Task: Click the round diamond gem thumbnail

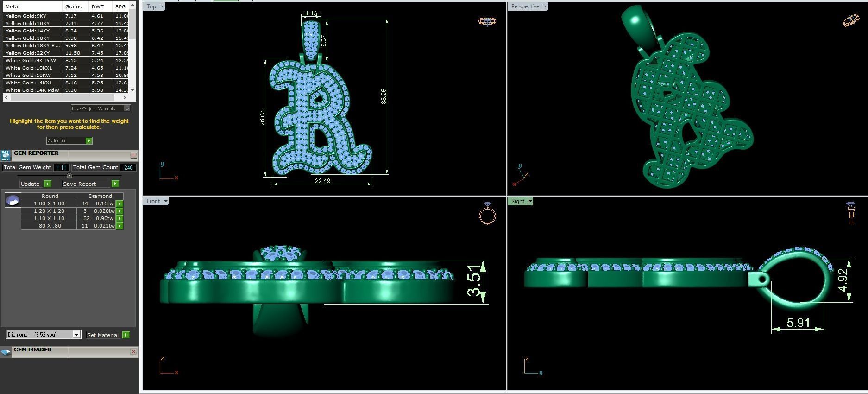Action: [x=13, y=200]
